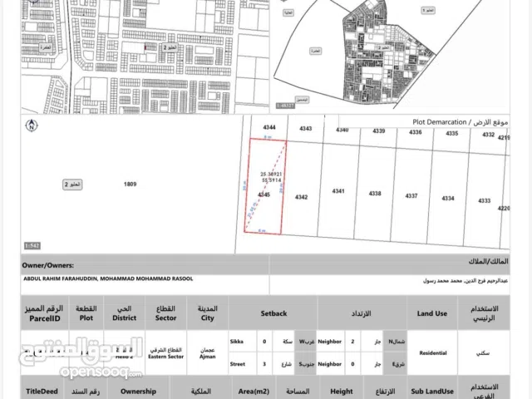Viewport: 532px width, 399px height.
Task: Click the north arrow compass icon
Action: (32, 126)
